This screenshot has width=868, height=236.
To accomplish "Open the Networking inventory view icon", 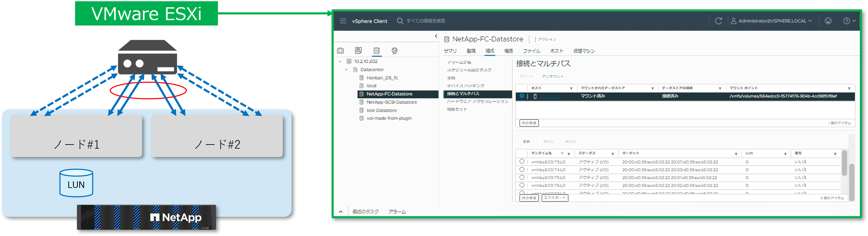I will tap(395, 51).
